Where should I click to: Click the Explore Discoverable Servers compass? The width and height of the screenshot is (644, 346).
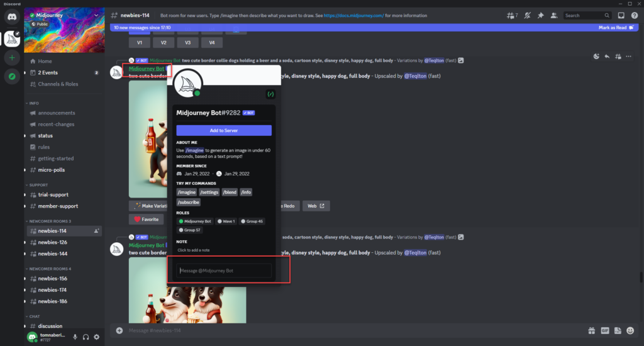pos(13,76)
